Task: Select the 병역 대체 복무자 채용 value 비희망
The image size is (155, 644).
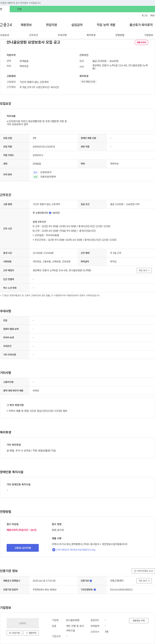Action: [36, 390]
